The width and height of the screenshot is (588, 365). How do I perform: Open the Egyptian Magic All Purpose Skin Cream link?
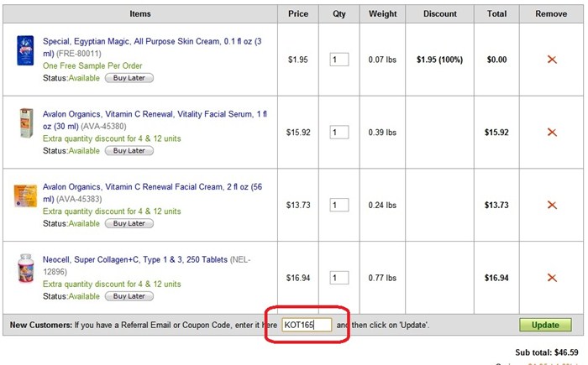click(x=152, y=47)
